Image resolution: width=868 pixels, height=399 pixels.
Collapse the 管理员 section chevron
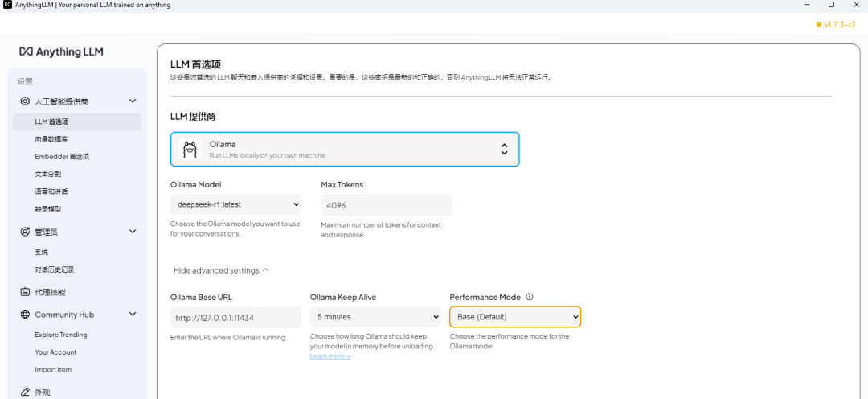[133, 232]
